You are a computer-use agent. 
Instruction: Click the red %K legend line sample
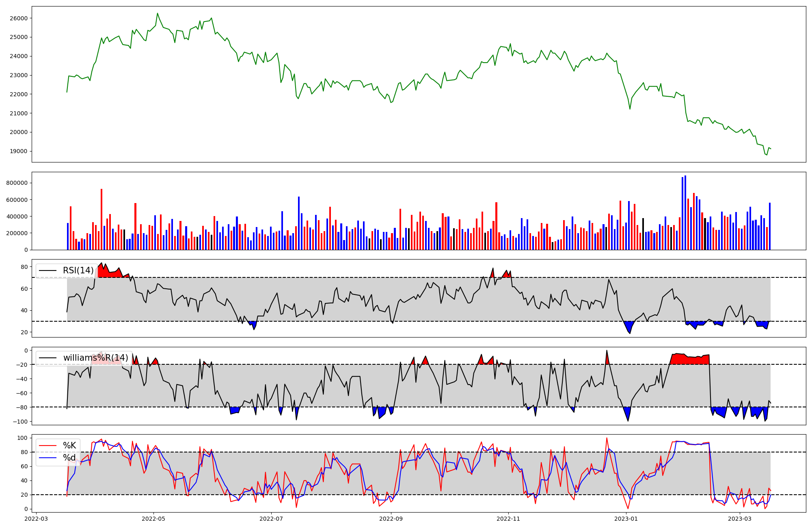48,446
